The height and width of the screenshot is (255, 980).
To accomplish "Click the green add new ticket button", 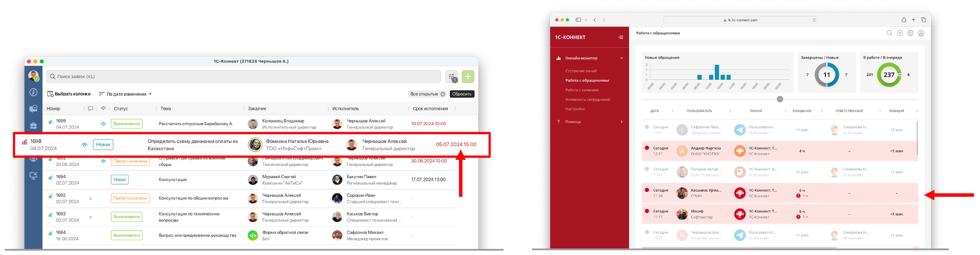I will click(468, 76).
